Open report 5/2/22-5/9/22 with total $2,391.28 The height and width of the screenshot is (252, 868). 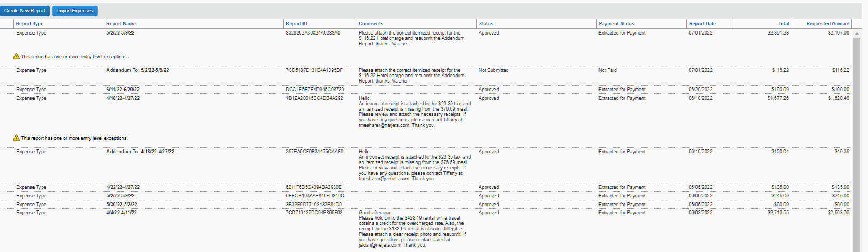[x=120, y=33]
